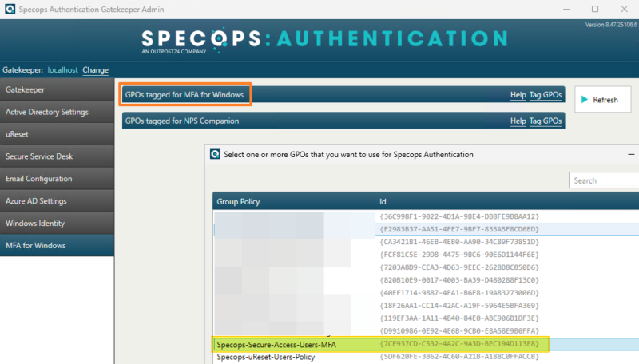Click Tag GPOs for NPS Companion
Screen dimensions: 639x364
[546, 121]
